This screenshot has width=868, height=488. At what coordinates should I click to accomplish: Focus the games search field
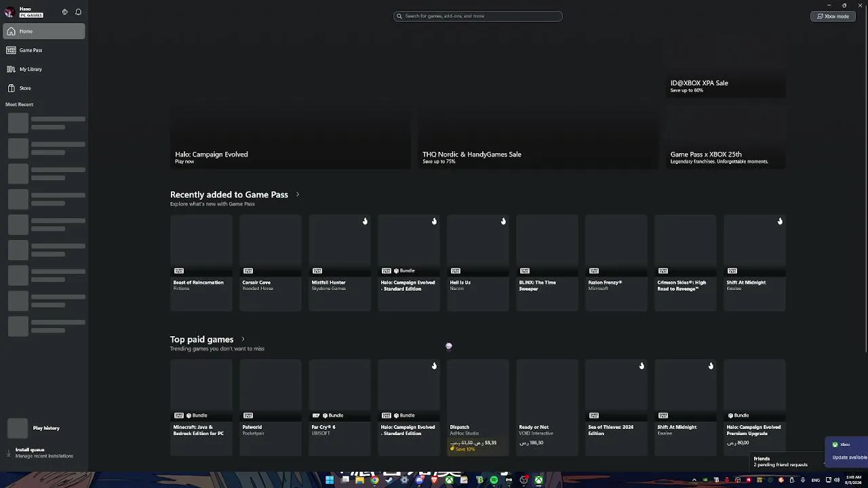pyautogui.click(x=478, y=16)
